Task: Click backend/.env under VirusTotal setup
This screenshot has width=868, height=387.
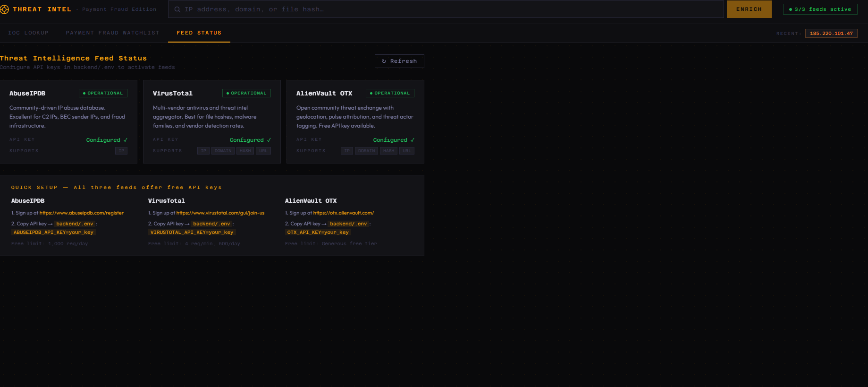Action: tap(211, 224)
